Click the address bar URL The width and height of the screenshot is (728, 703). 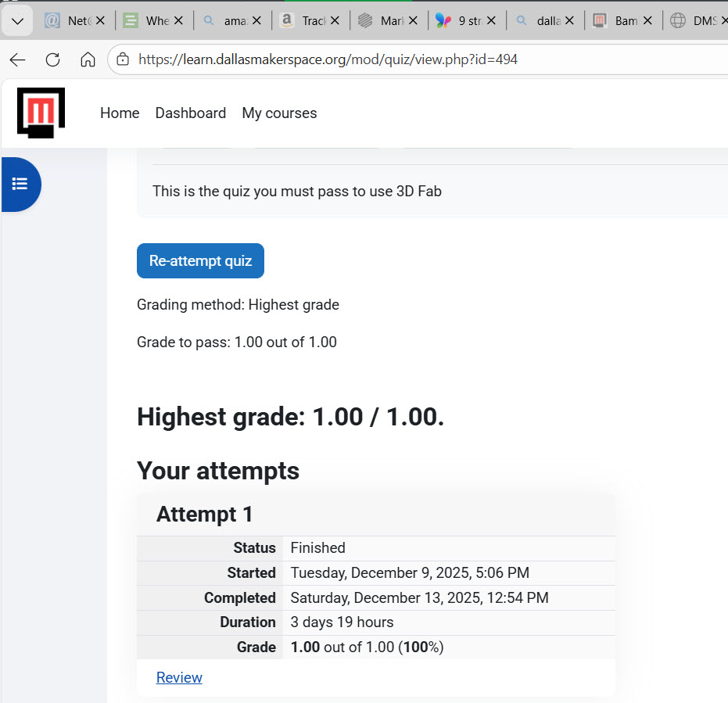click(328, 59)
